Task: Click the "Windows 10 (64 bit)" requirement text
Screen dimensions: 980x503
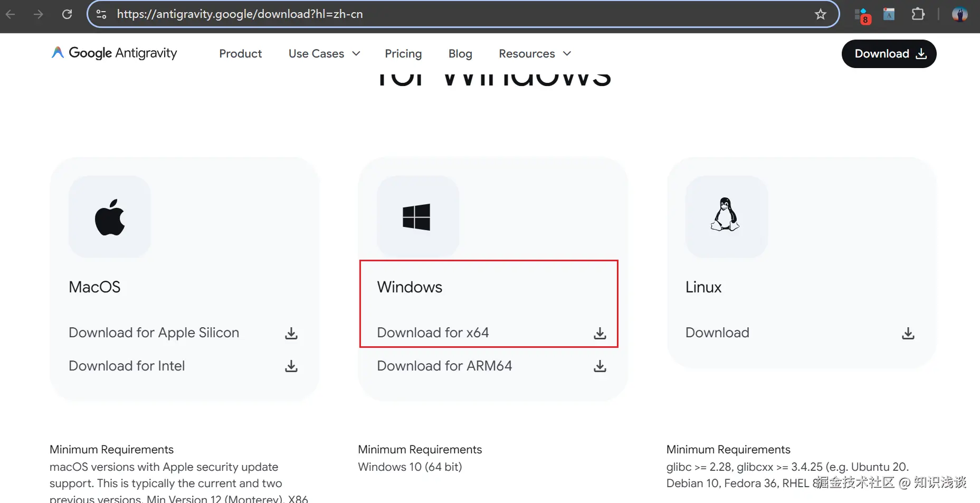Action: pos(410,467)
